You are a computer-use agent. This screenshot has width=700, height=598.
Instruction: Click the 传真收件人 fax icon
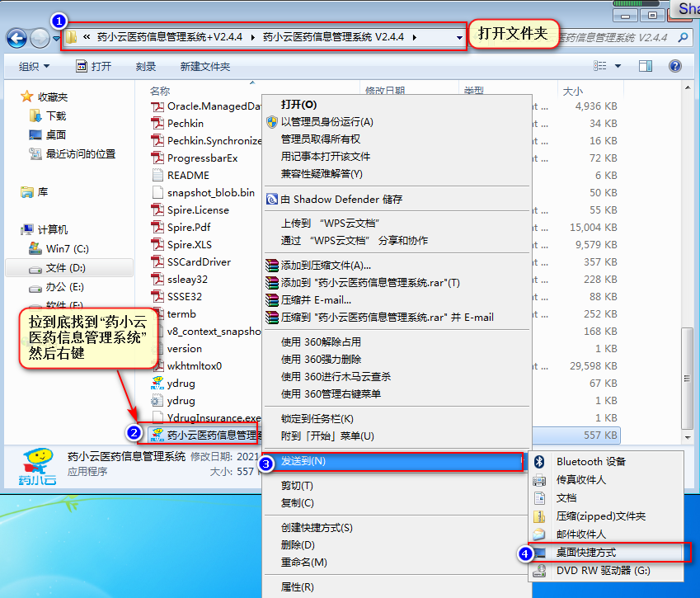pyautogui.click(x=539, y=480)
